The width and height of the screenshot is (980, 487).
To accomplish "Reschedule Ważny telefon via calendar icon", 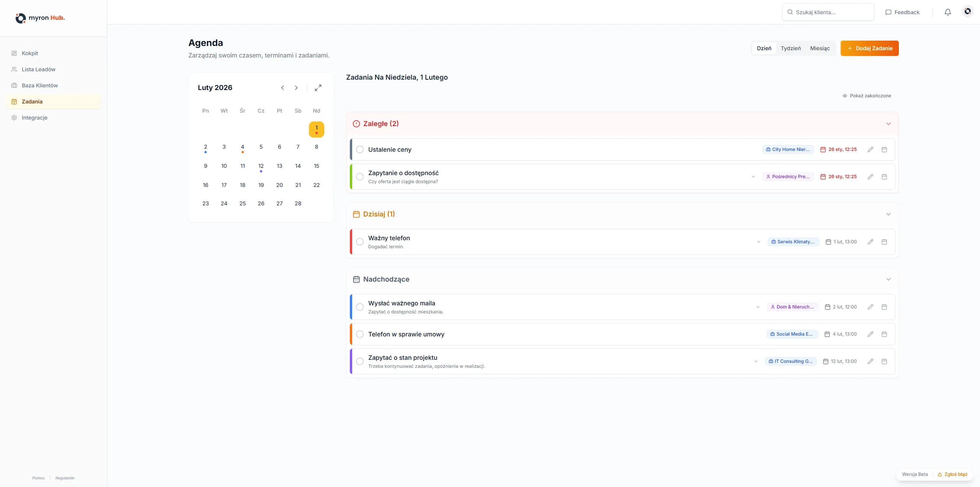I will pyautogui.click(x=884, y=242).
